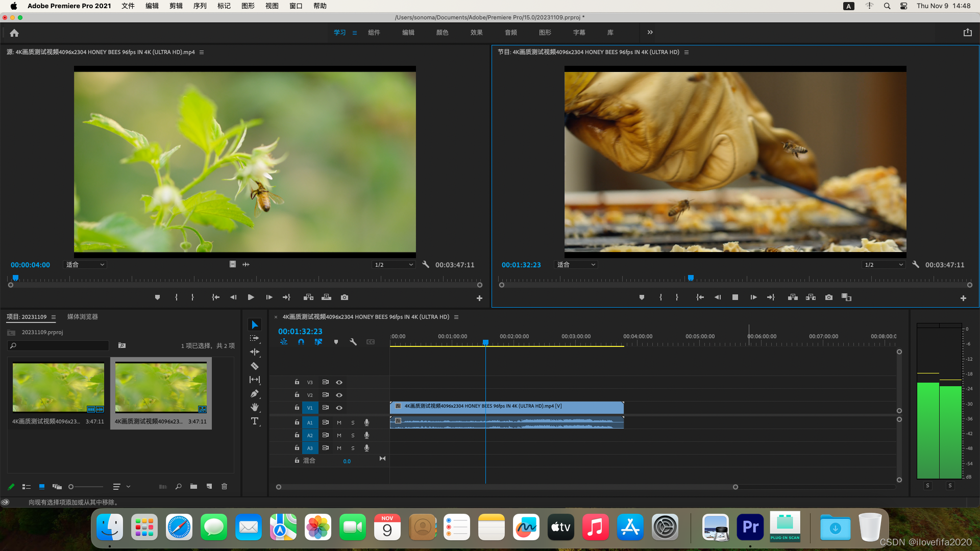Viewport: 980px width, 551px height.
Task: Select the Razor tool
Action: [x=254, y=366]
